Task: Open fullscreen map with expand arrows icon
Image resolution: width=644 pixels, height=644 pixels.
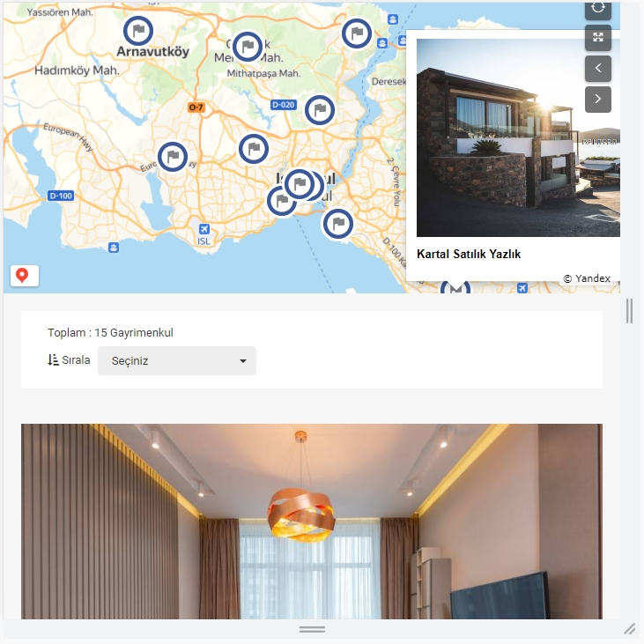Action: [597, 38]
